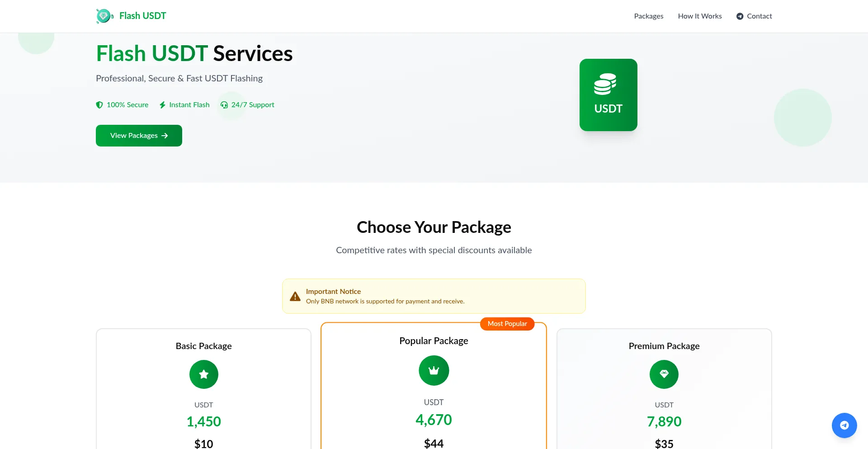Open the Packages navigation link

point(648,16)
